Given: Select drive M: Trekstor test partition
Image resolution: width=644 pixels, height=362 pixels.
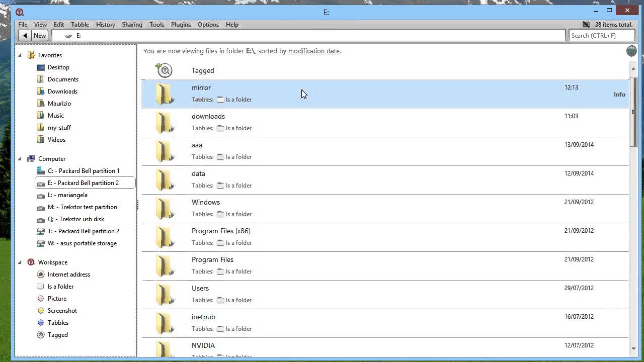Looking at the screenshot, I should click(x=77, y=207).
